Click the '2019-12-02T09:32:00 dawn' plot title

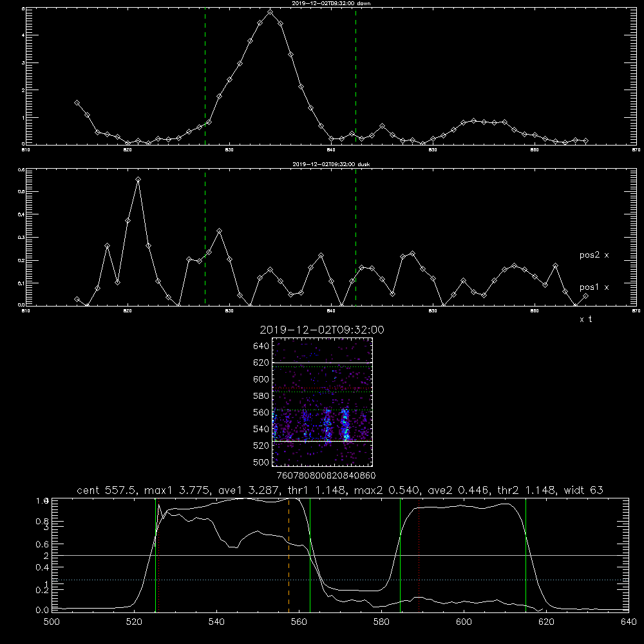[x=331, y=3]
